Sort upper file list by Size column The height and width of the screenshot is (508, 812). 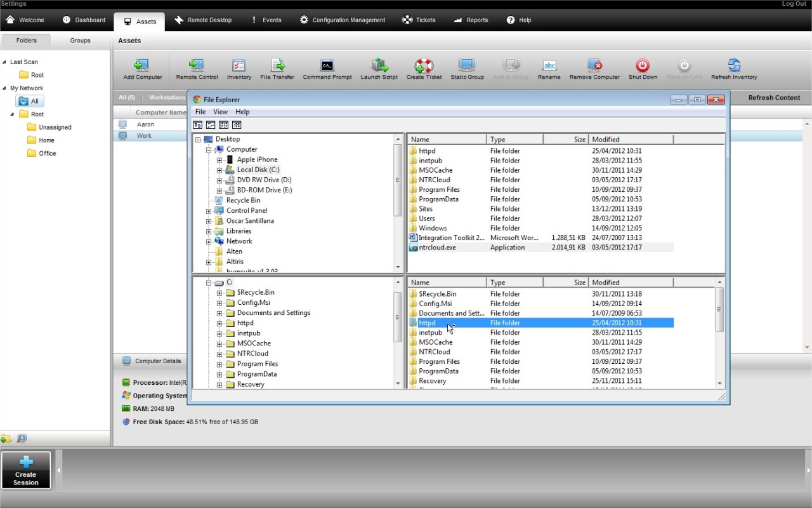566,139
